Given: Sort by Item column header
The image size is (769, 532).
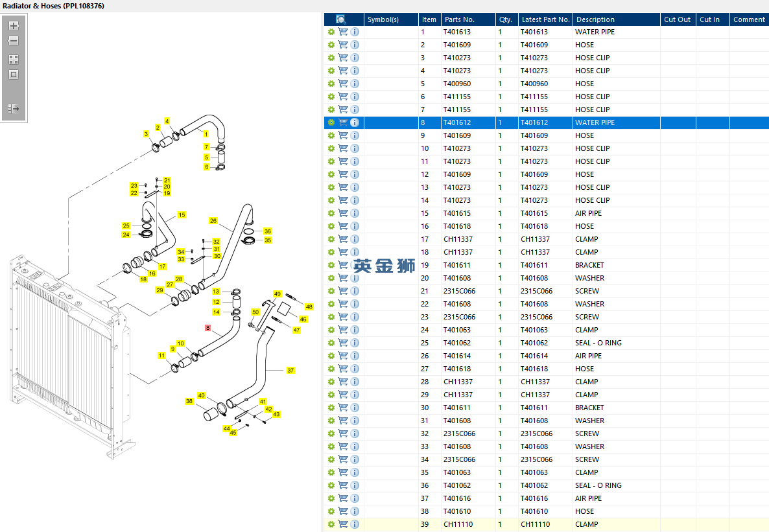Looking at the screenshot, I should point(429,19).
